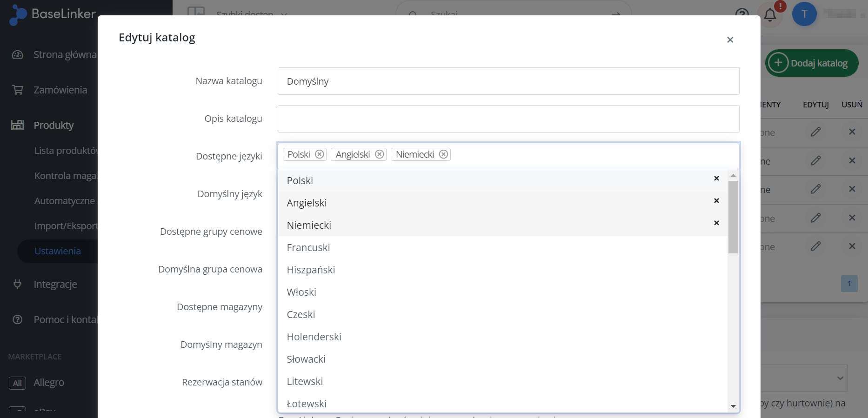Go to page 1 in pagination
This screenshot has height=418, width=868.
click(x=849, y=284)
